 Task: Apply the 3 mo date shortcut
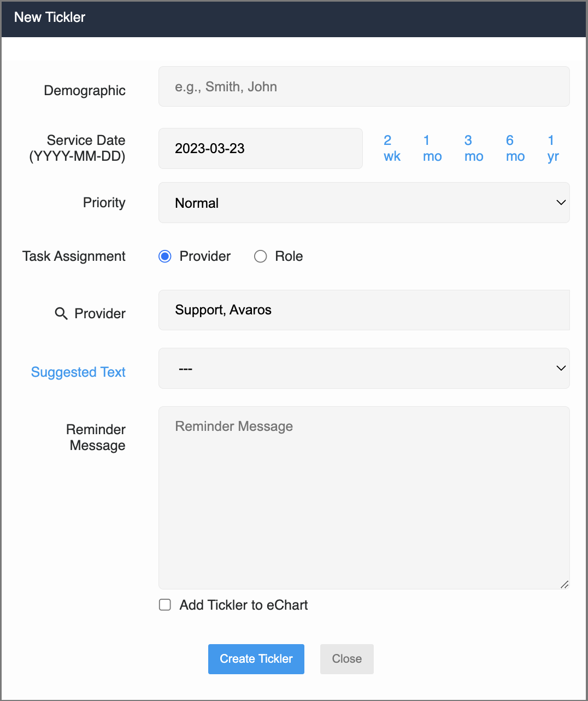tap(473, 148)
